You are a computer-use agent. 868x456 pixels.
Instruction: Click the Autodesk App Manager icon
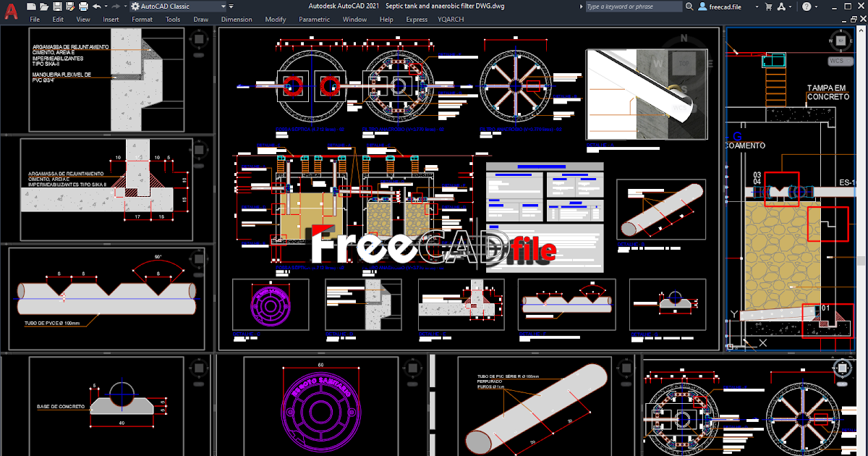pyautogui.click(x=783, y=7)
